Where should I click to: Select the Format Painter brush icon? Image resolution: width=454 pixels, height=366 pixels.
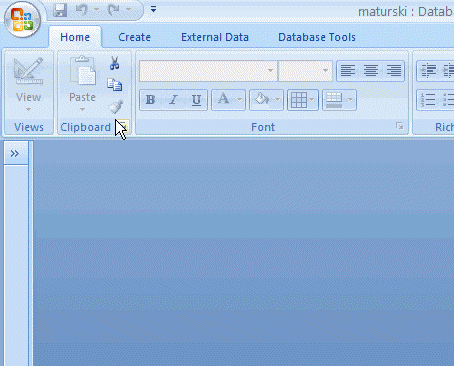116,107
